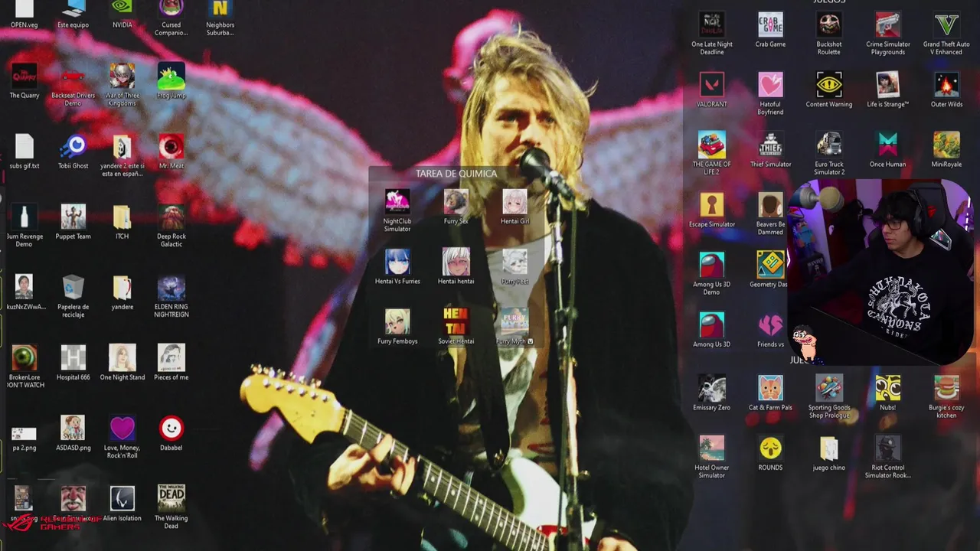Open Nubs! game icon
980x551 pixels.
887,388
